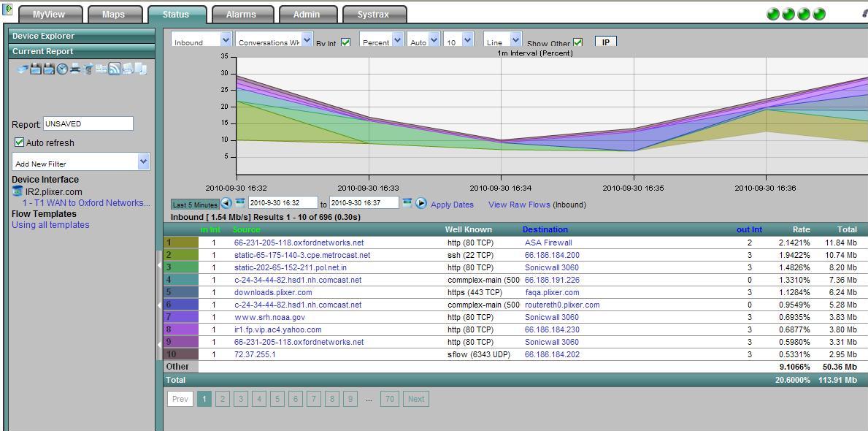
Task: Click the Using all templates link
Action: (x=50, y=224)
